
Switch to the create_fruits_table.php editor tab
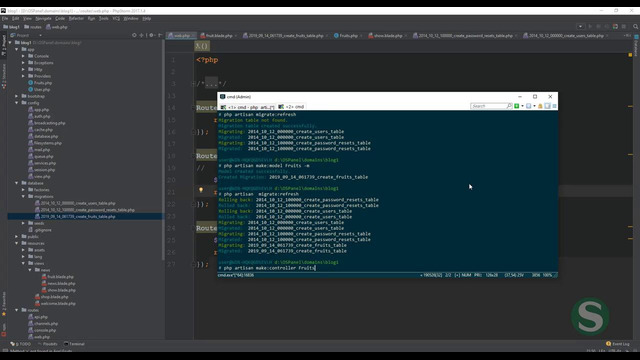[285, 36]
